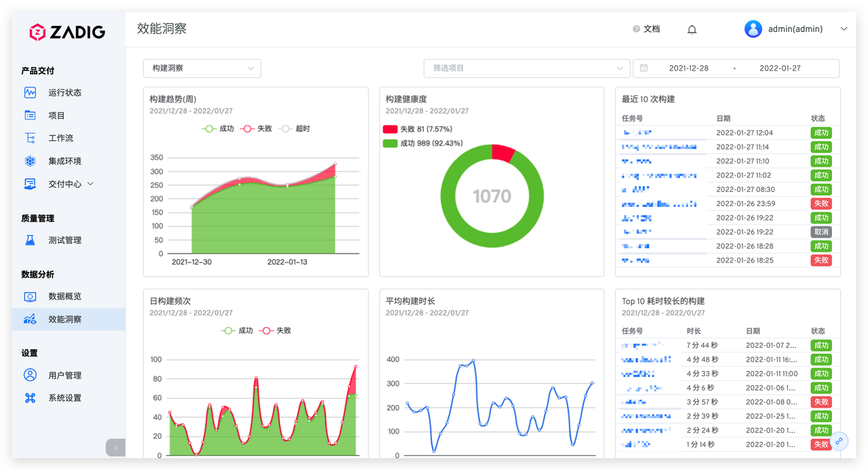Viewport: 868px width, 470px height.
Task: Select the 工作流 workflow icon
Action: [30, 138]
